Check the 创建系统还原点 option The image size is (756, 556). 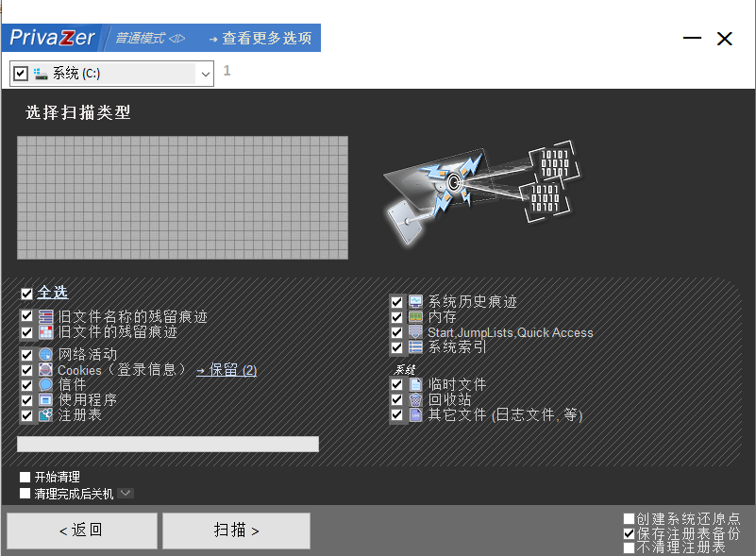tap(629, 518)
